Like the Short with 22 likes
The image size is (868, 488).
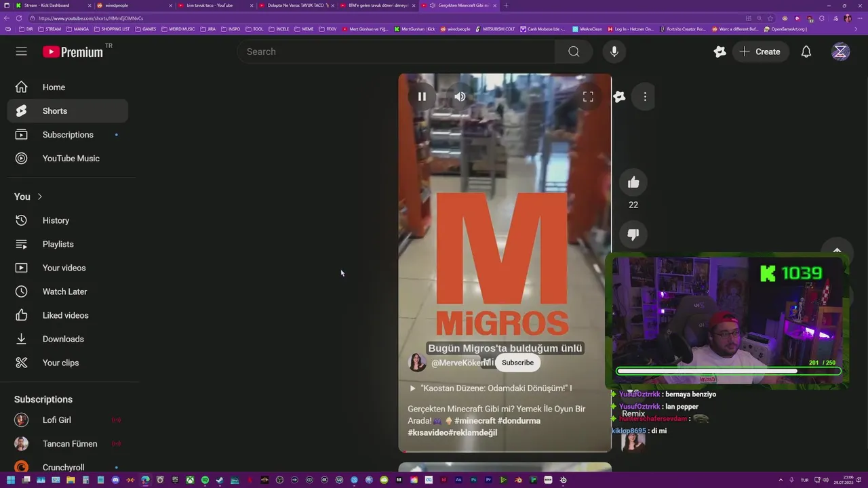click(633, 182)
